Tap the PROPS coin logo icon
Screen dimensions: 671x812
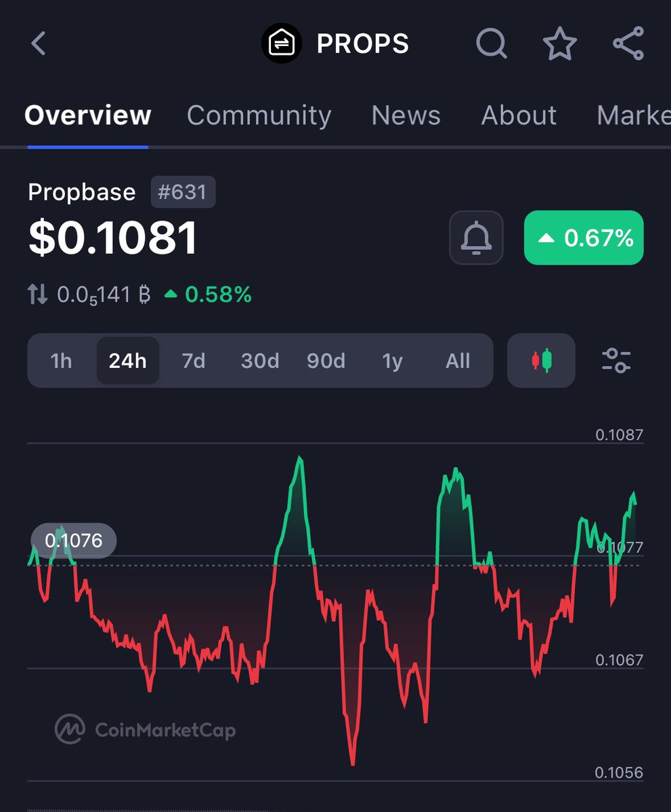[281, 44]
